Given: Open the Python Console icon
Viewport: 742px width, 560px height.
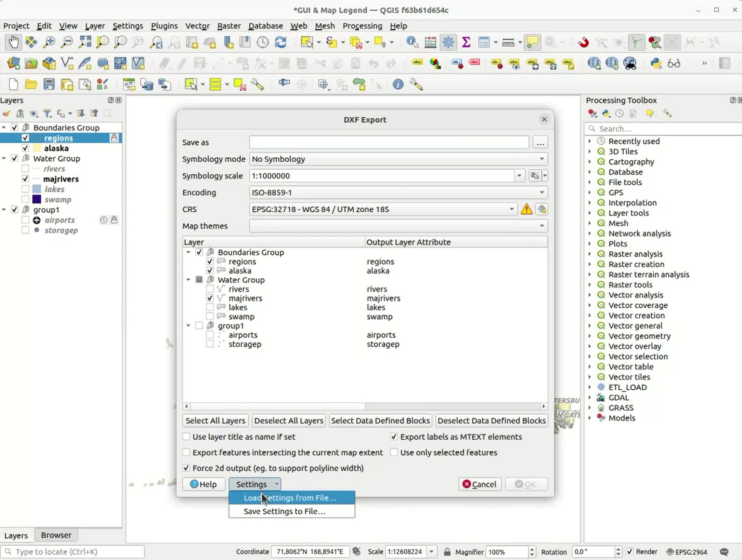Looking at the screenshot, I should [656, 63].
